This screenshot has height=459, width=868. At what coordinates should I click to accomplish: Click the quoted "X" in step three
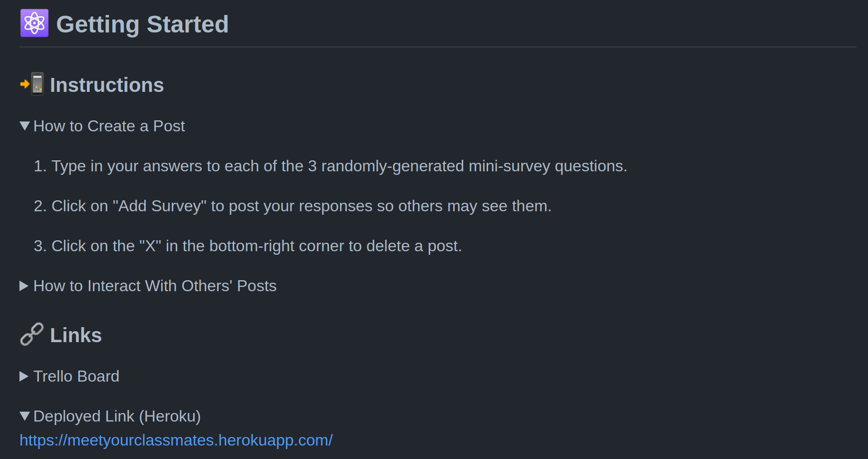pyautogui.click(x=150, y=246)
